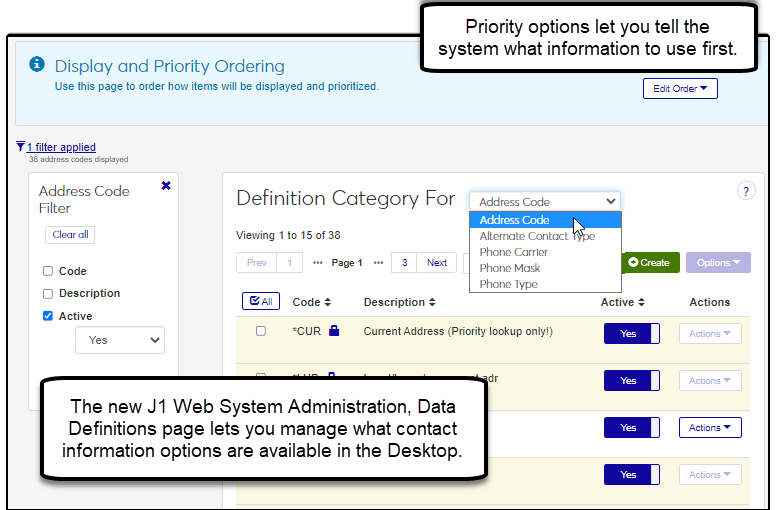The image size is (779, 510).
Task: Sort by Code column arrows
Action: (x=327, y=302)
